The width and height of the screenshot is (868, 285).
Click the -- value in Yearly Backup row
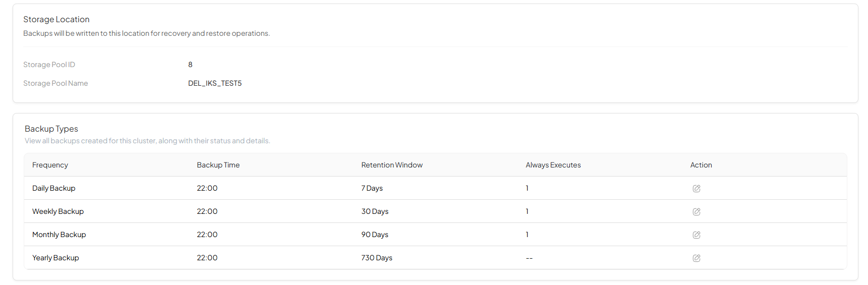[x=529, y=258]
